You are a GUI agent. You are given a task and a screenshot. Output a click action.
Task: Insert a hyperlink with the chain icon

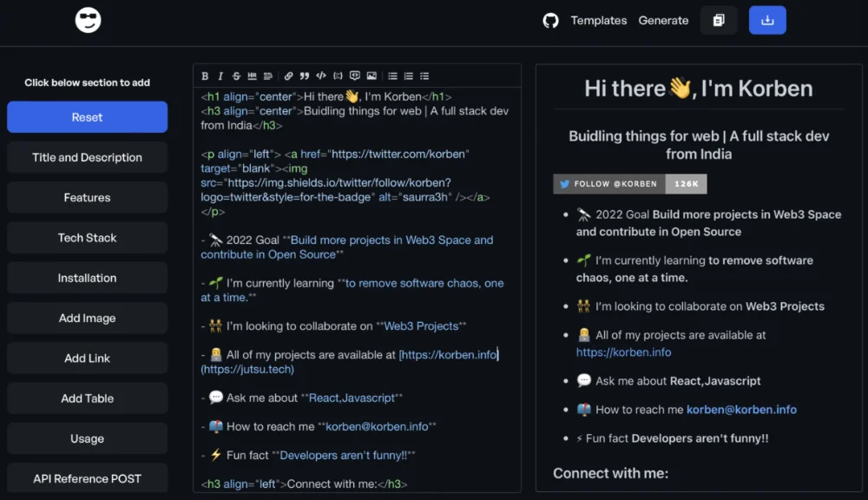tap(288, 76)
